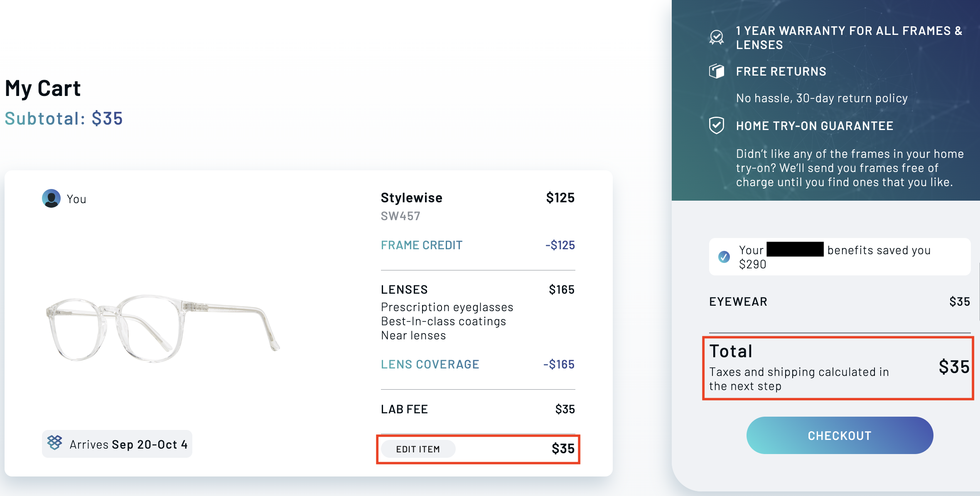The width and height of the screenshot is (980, 496).
Task: Click the blue checkmark benefits icon
Action: (724, 257)
